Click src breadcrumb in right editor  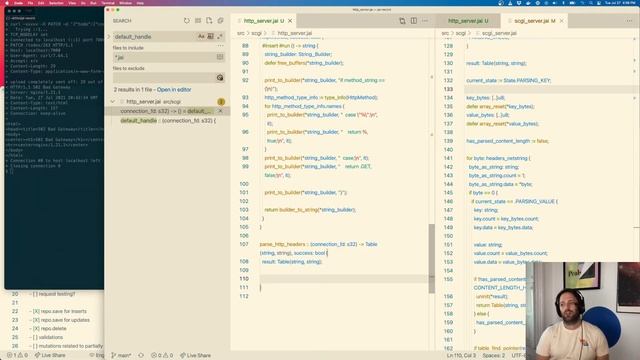click(x=445, y=33)
